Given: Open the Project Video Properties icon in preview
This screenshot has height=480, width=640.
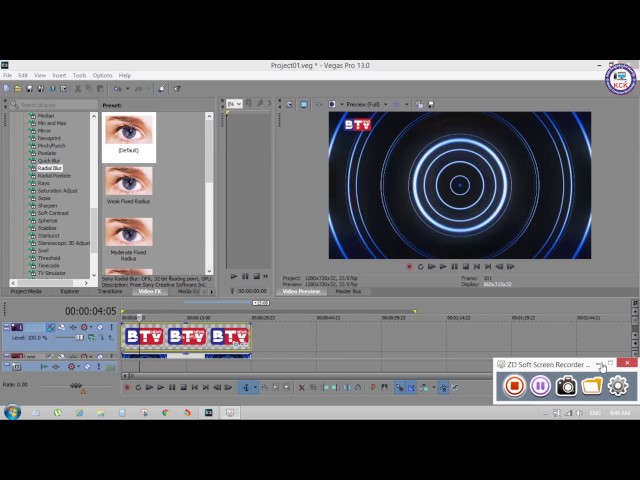Looking at the screenshot, I should coord(289,104).
